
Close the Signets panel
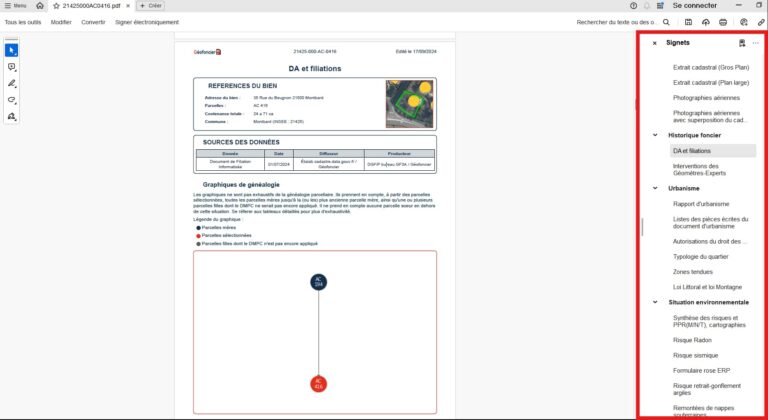(654, 43)
